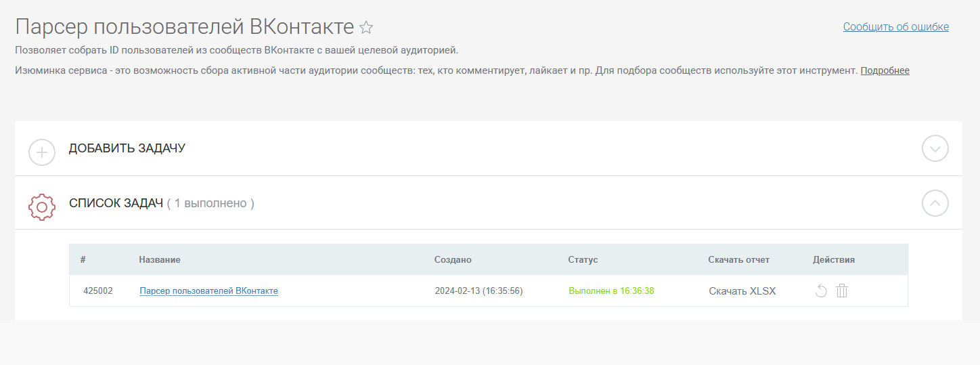
Task: Click the Скачать отчет column header
Action: click(x=739, y=260)
